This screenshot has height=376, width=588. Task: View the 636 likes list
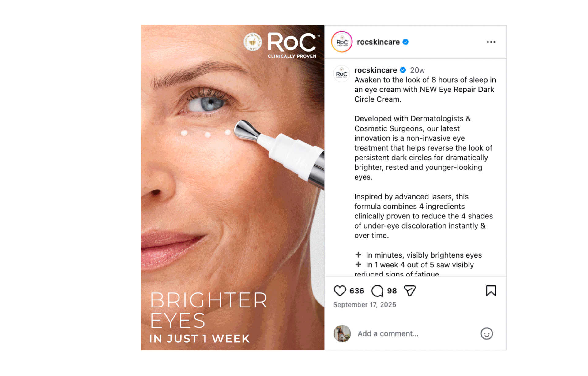[357, 291]
